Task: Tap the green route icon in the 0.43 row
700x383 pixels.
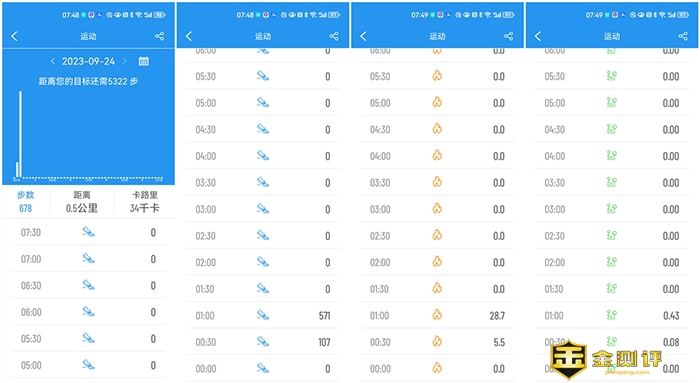Action: pos(612,315)
